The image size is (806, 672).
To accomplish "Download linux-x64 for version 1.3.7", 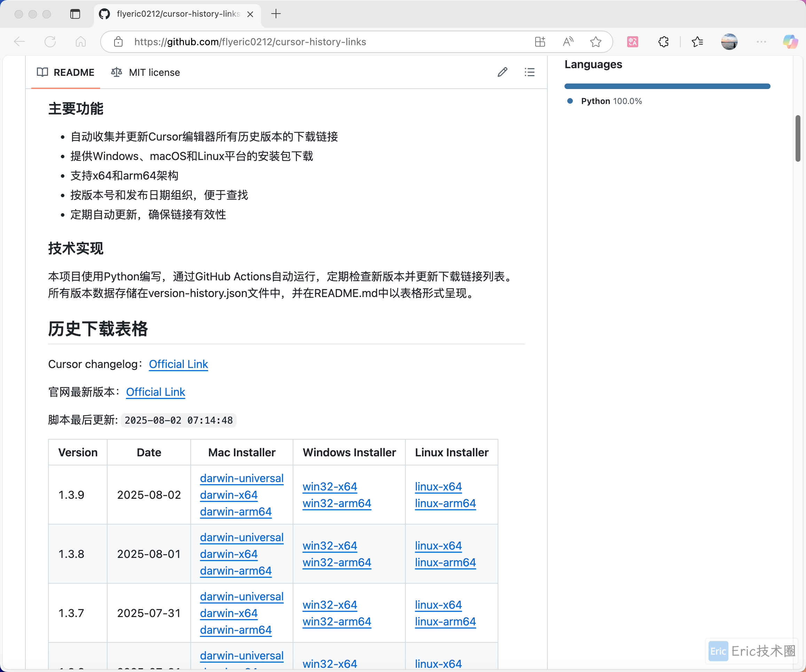I will pos(438,605).
